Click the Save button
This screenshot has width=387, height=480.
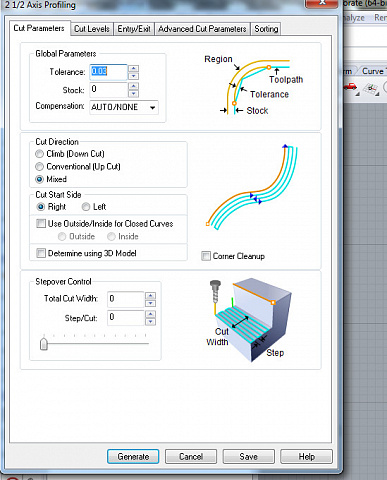pos(248,456)
